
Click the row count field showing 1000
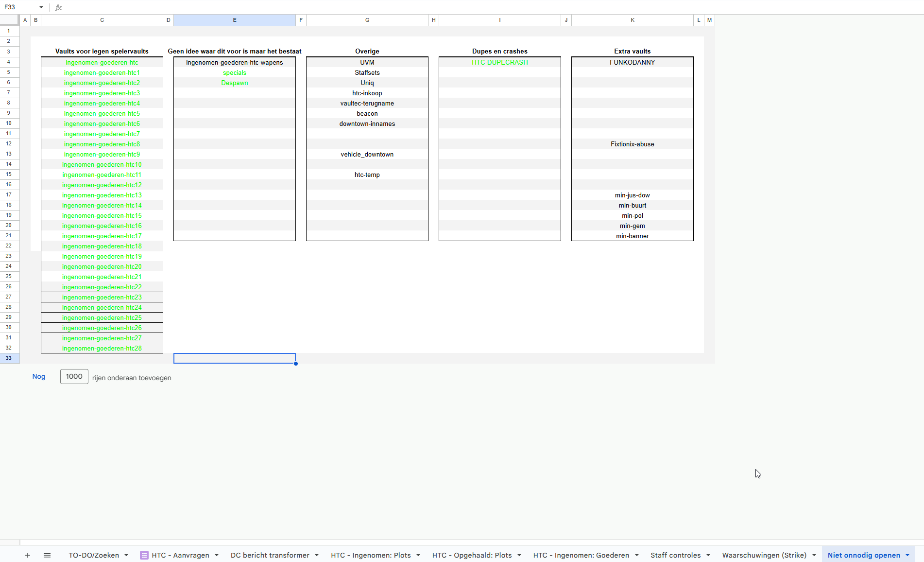pyautogui.click(x=74, y=376)
